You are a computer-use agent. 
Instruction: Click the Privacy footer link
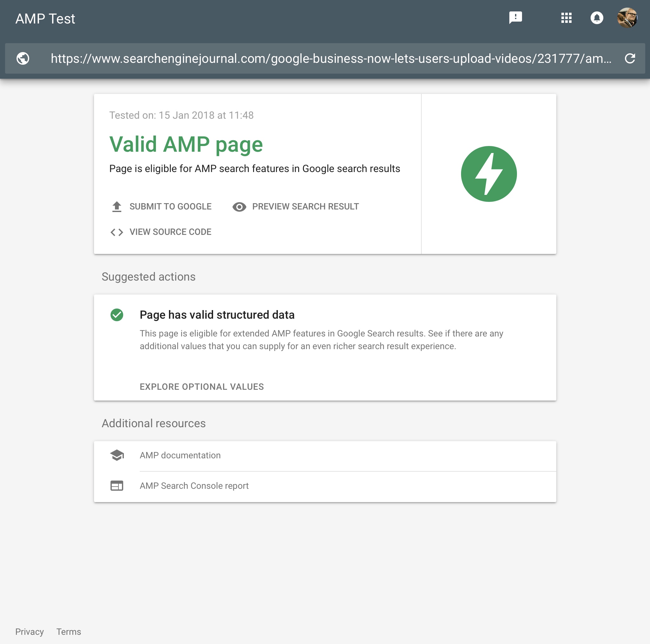coord(30,632)
